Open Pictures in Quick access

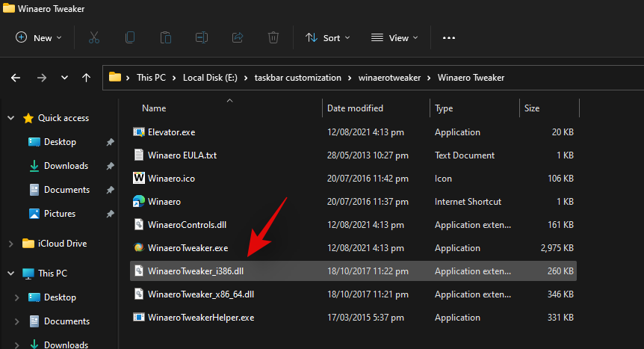click(59, 214)
